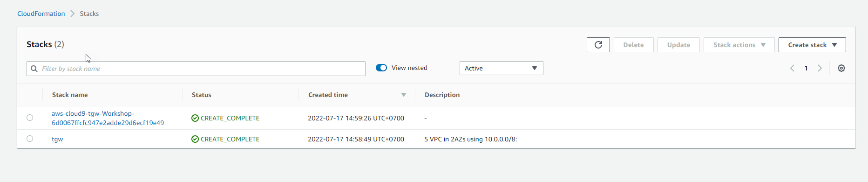Click Status column header

202,95
